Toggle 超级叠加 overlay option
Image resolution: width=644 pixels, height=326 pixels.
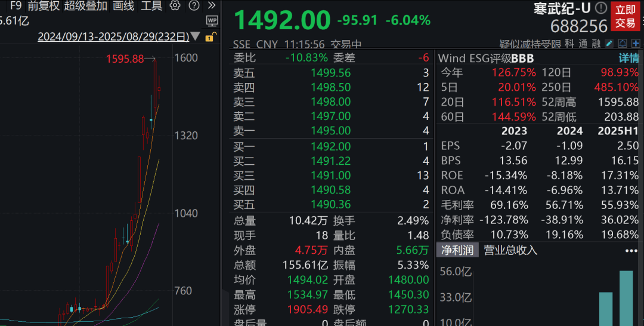tap(86, 6)
